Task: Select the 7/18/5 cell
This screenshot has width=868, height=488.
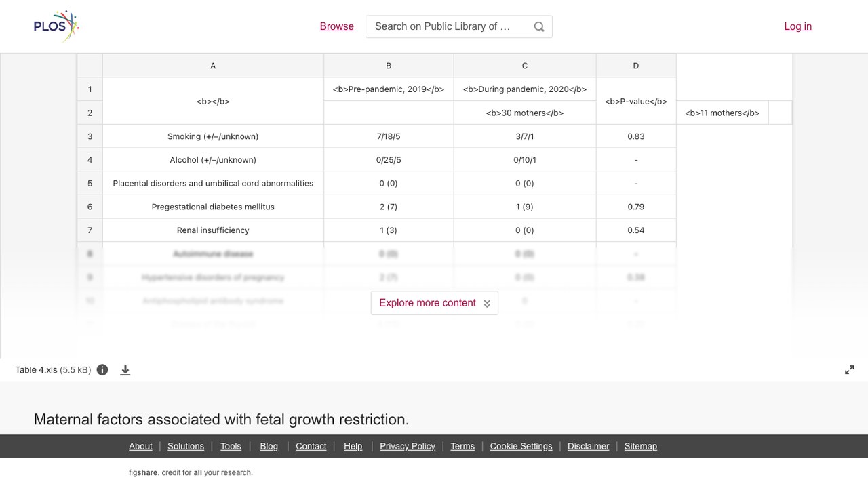Action: (x=389, y=136)
